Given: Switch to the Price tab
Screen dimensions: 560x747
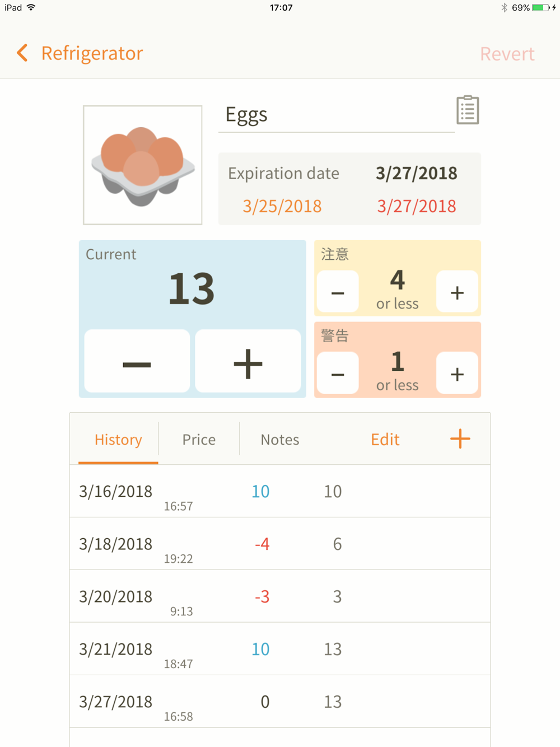Looking at the screenshot, I should click(199, 440).
